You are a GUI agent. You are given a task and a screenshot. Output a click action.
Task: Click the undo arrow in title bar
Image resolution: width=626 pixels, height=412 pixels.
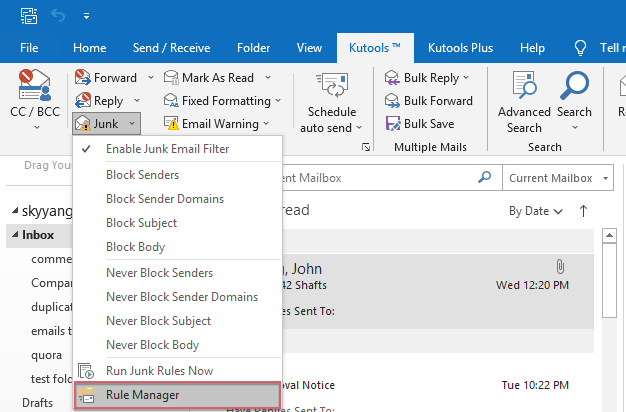coord(58,16)
